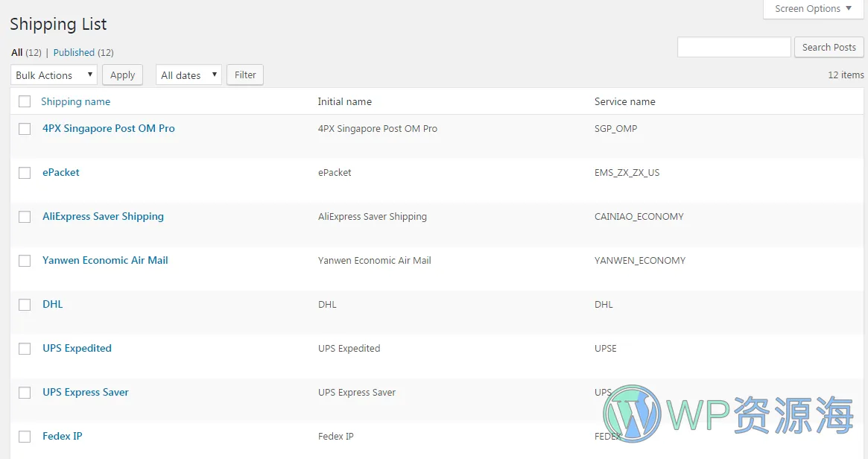The width and height of the screenshot is (868, 459).
Task: Open the AliExpress Saver Shipping link
Action: pyautogui.click(x=103, y=217)
